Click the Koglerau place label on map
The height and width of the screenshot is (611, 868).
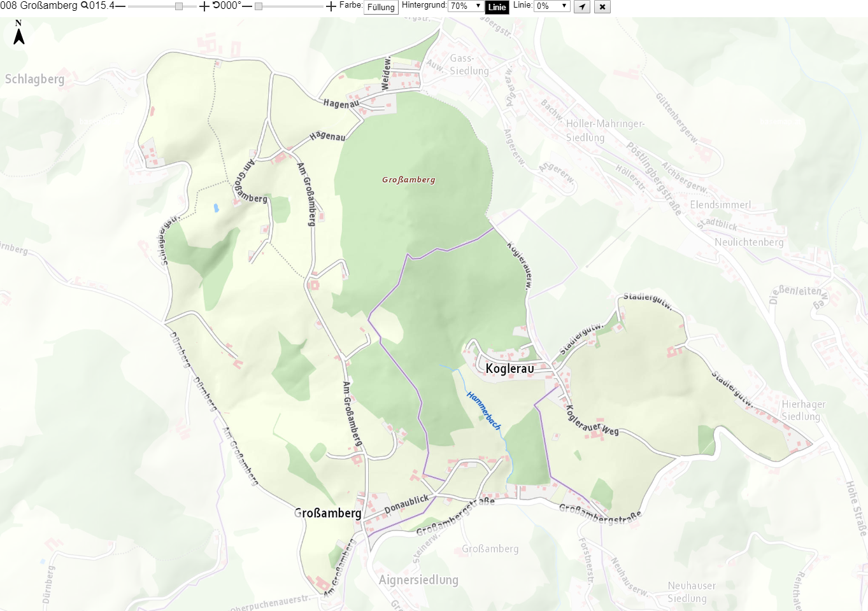click(509, 369)
